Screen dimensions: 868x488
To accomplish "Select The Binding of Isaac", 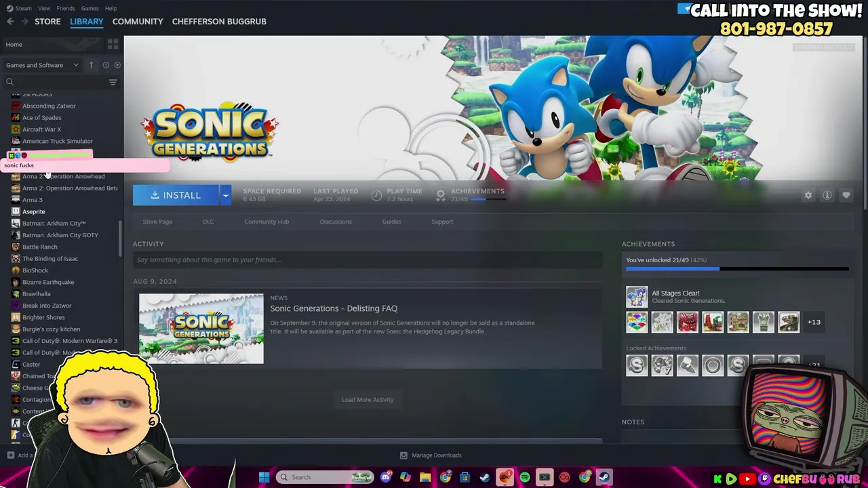I will tap(50, 258).
